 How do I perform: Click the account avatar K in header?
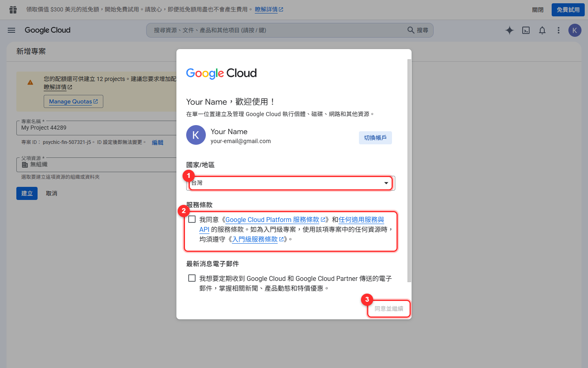tap(575, 30)
